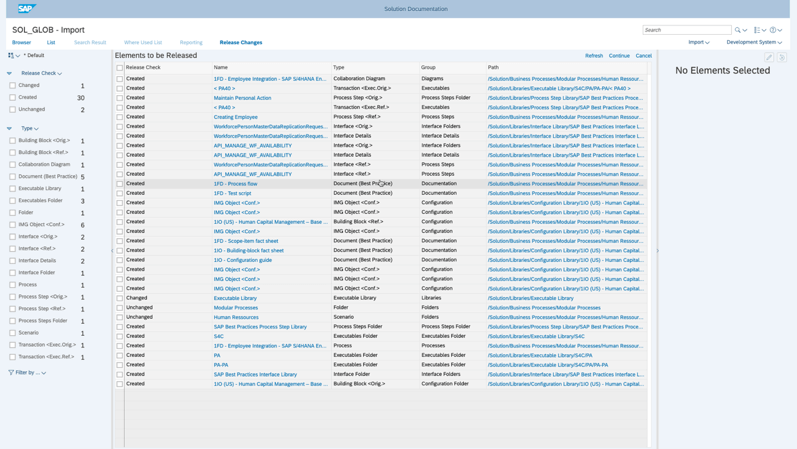Open path /Solution/Libraries/Executable Library/S4C
Screen dimensions: 797x449
click(x=536, y=336)
